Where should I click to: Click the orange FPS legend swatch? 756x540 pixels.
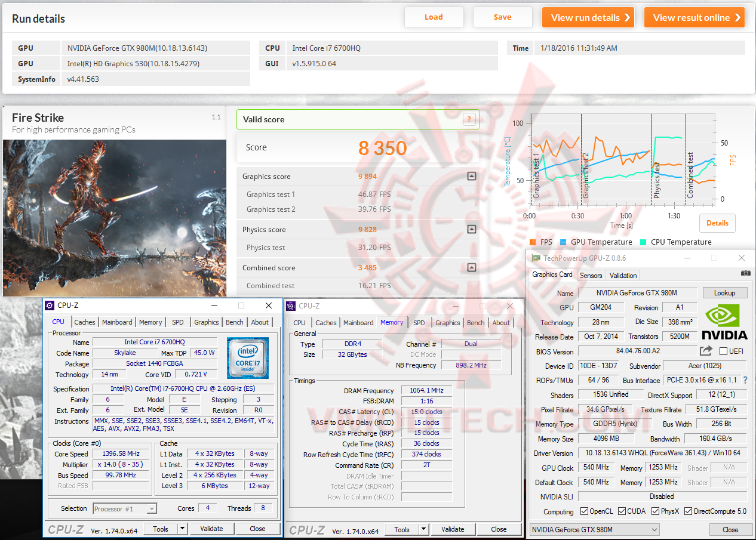point(533,242)
